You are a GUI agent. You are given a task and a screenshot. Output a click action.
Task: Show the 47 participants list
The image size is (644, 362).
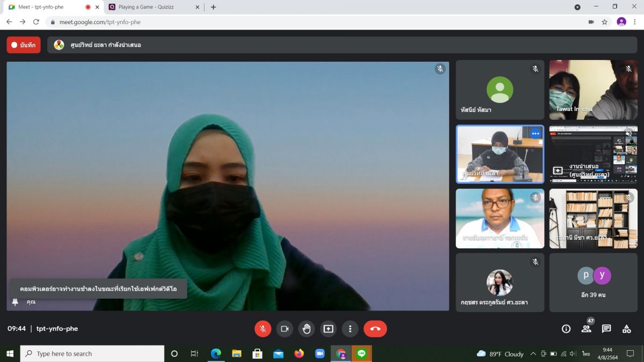(587, 329)
